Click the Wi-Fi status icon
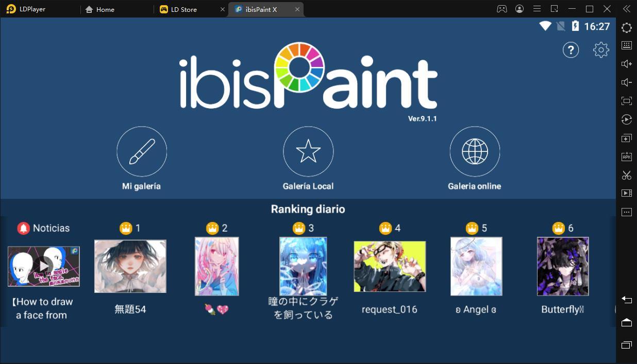This screenshot has width=637, height=364. [545, 26]
